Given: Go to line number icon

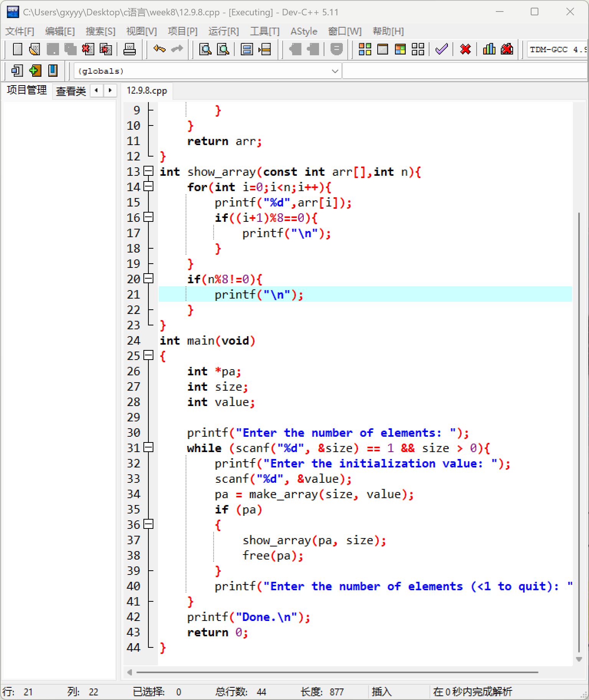Looking at the screenshot, I should click(x=265, y=49).
